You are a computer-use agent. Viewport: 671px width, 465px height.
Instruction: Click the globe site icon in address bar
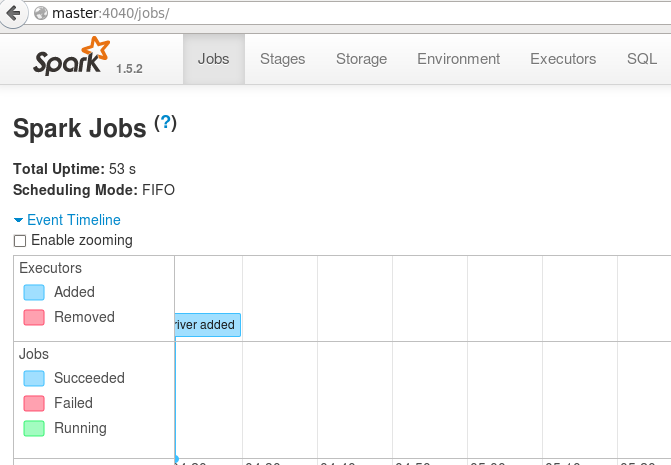point(41,13)
